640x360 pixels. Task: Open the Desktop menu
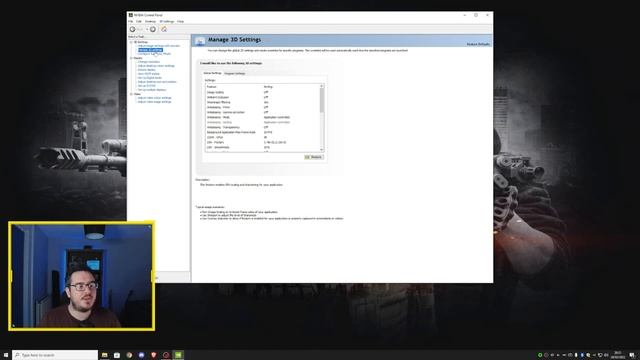pos(150,21)
